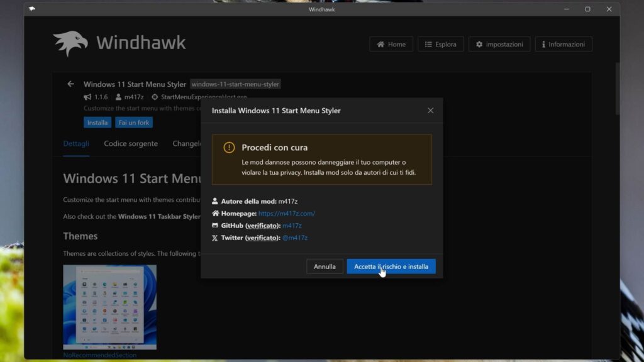Open the https://m417z.com/ homepage link

(x=287, y=214)
